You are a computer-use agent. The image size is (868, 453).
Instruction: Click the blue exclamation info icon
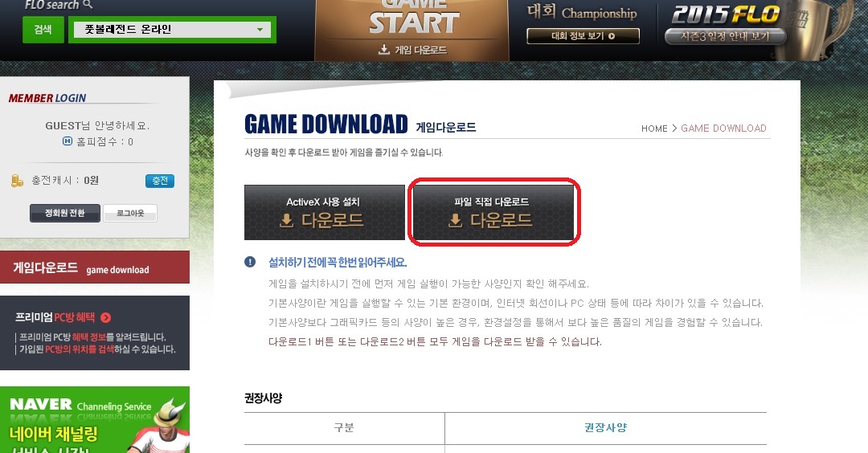pyautogui.click(x=250, y=262)
